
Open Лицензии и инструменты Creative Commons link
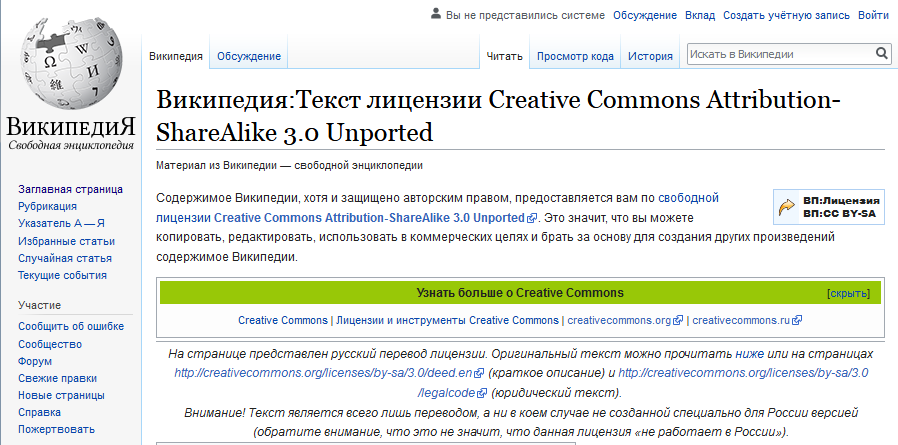[x=447, y=321]
